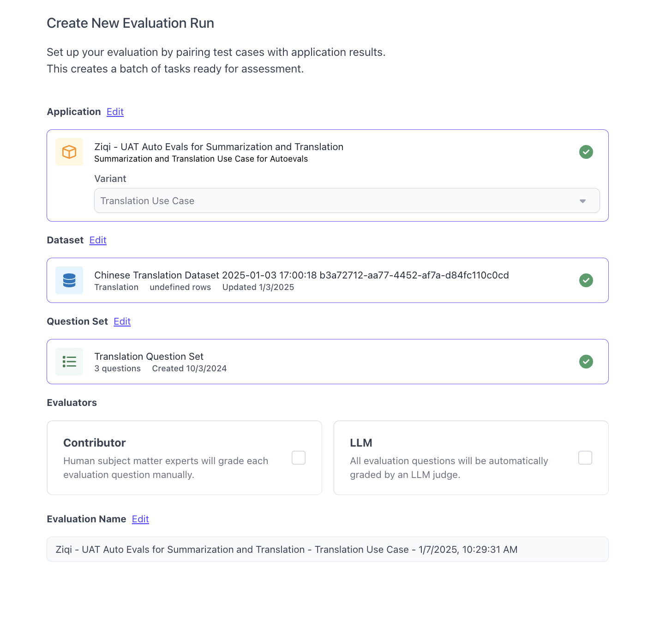
Task: Enable the Contributor evaluator checkbox
Action: tap(299, 458)
